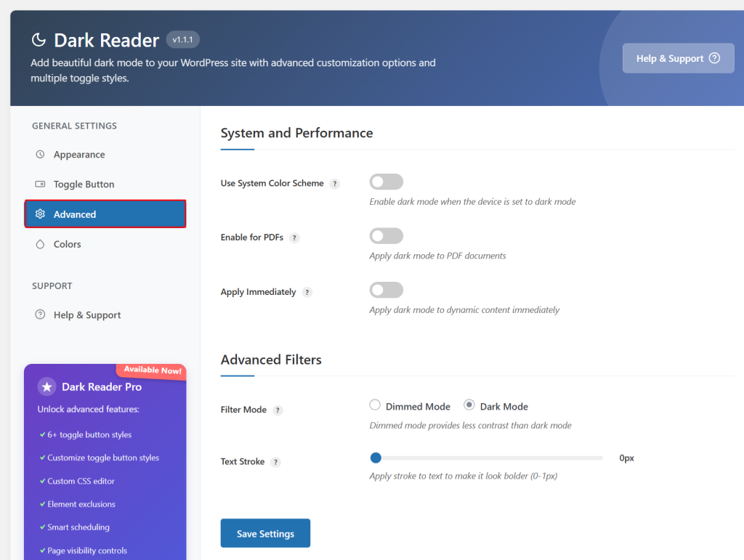Click the Toggle Button switch icon in sidebar
The height and width of the screenshot is (560, 744).
(x=41, y=184)
